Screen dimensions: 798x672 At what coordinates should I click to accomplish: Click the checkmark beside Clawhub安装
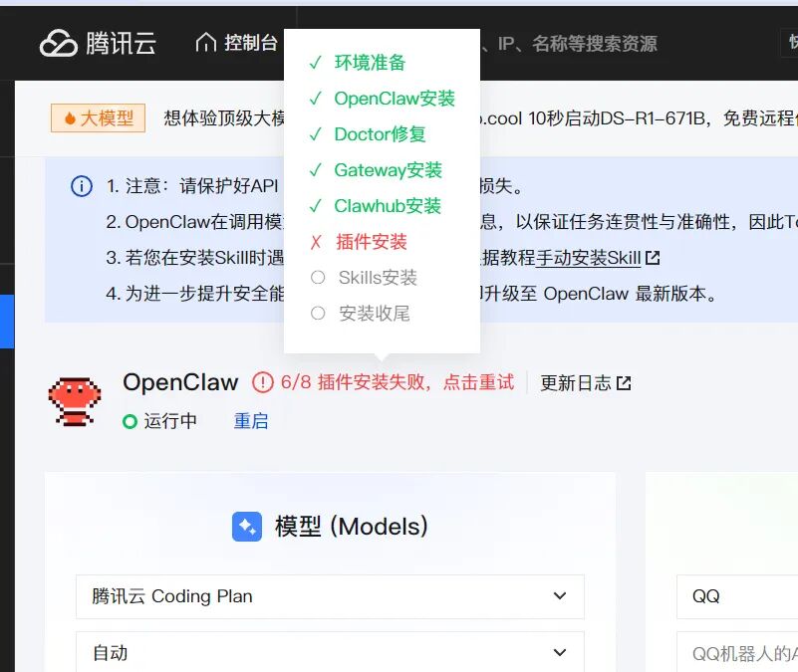click(x=316, y=206)
